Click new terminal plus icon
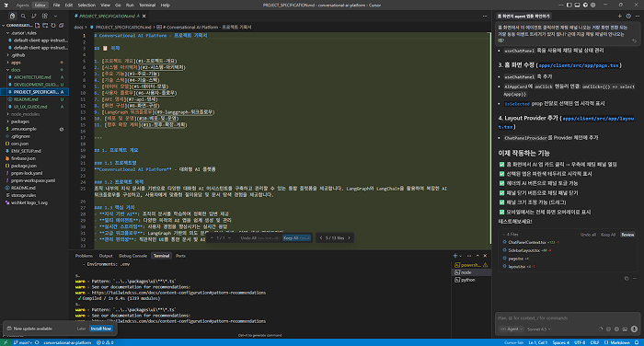Image resolution: width=644 pixels, height=346 pixels. [455, 256]
